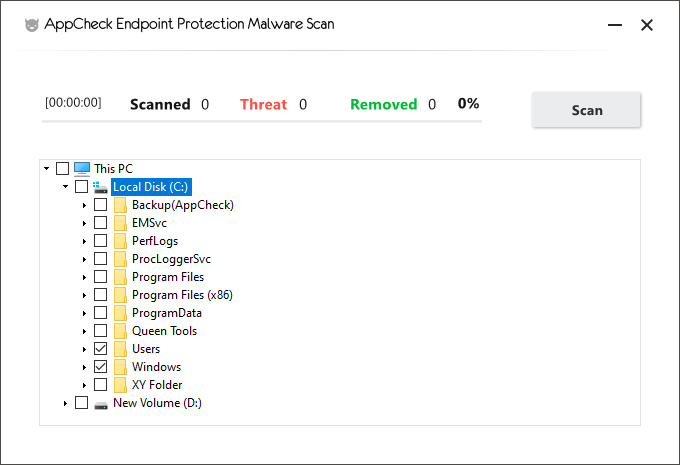Collapse the Local Disk (C:) tree node
This screenshot has width=680, height=465.
click(x=65, y=187)
